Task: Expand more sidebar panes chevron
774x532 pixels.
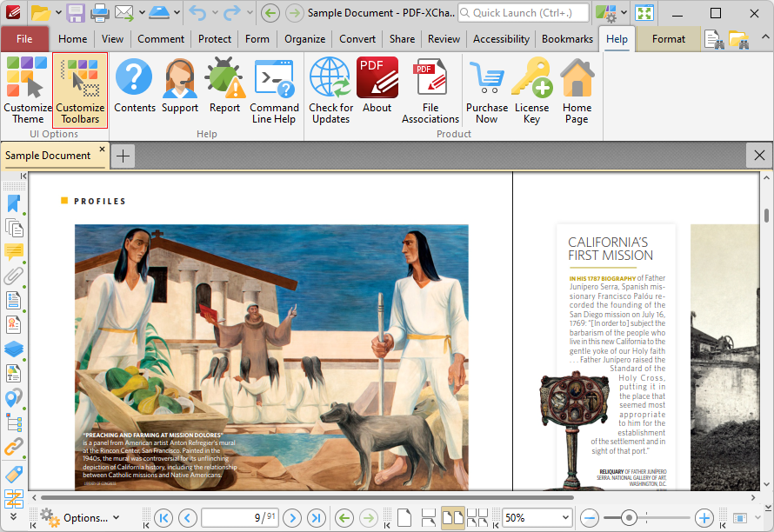Action: 13,516
